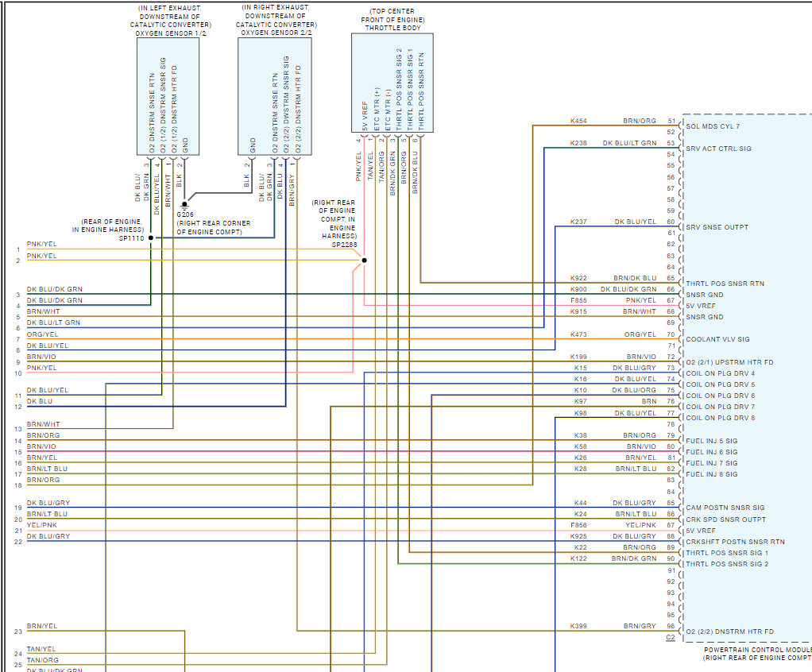Click circuit code K238
The image size is (812, 672).
click(x=578, y=143)
